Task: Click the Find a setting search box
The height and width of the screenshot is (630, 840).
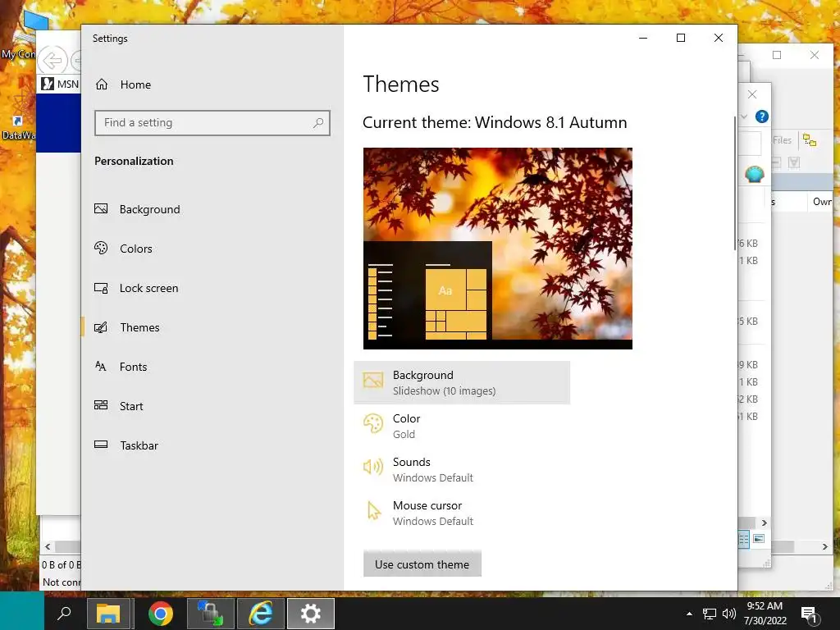Action: click(212, 123)
